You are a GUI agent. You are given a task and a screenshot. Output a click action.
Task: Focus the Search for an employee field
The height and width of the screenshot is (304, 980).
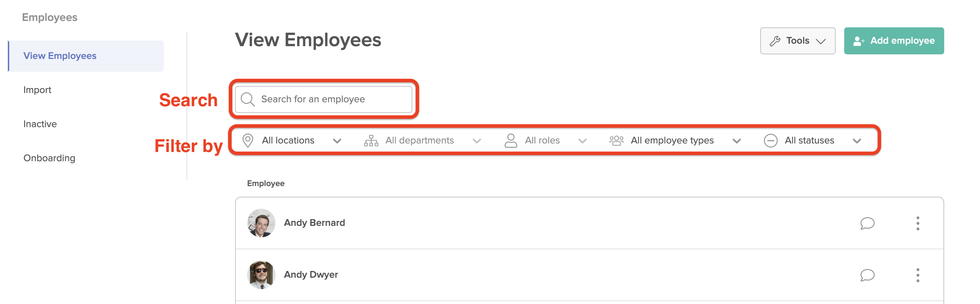pyautogui.click(x=323, y=99)
